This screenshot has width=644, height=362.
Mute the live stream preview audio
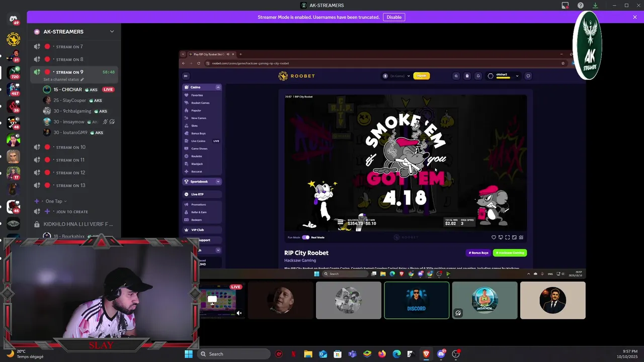click(239, 313)
